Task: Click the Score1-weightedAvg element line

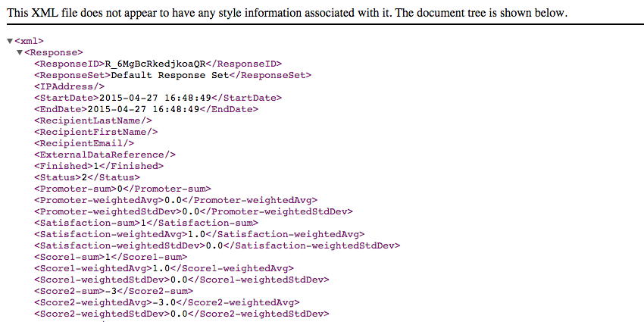Action: [163, 268]
